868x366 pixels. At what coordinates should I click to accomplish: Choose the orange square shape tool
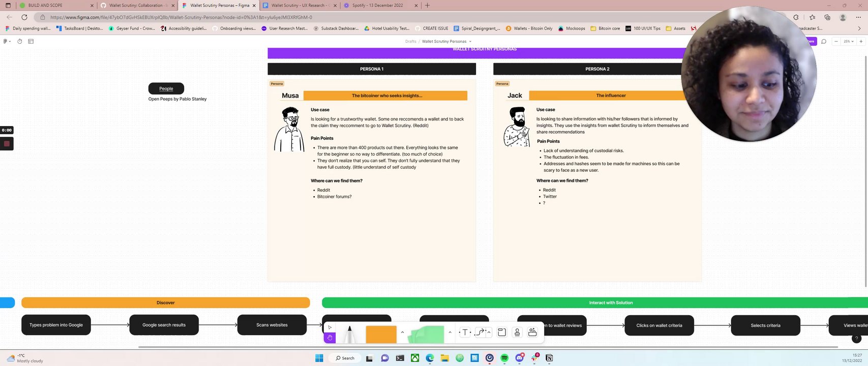(381, 334)
